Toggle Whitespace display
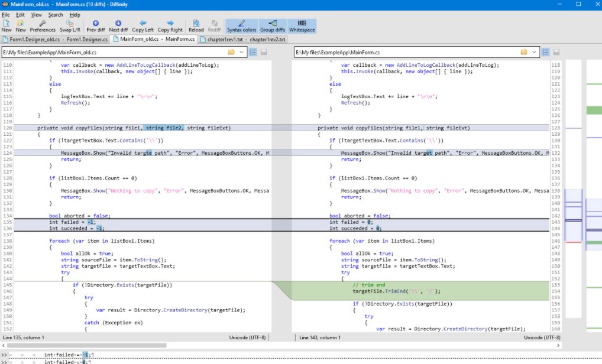The height and width of the screenshot is (364, 602). click(x=302, y=26)
